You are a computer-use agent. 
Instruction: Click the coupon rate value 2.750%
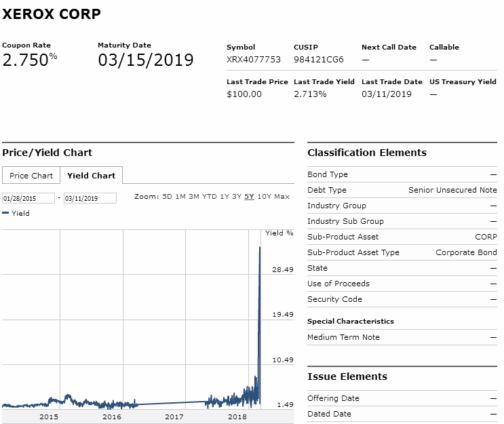(x=30, y=60)
